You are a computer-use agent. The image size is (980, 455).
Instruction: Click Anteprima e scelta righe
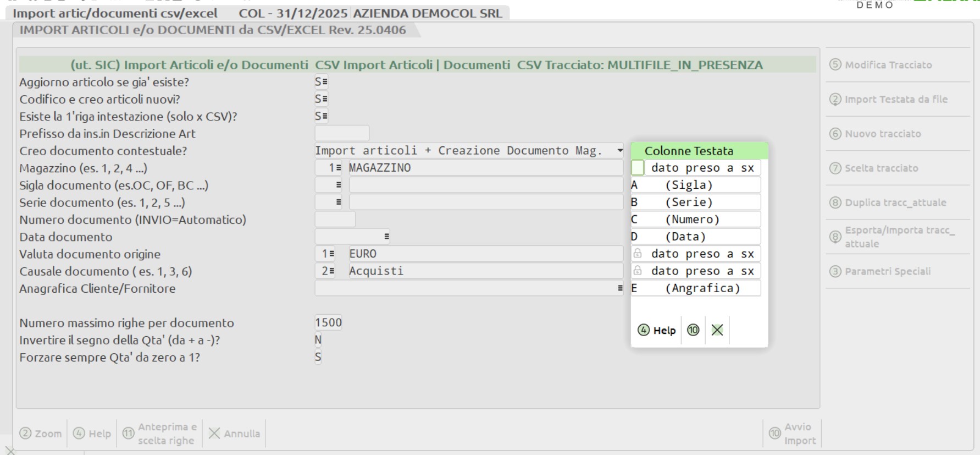pos(159,434)
